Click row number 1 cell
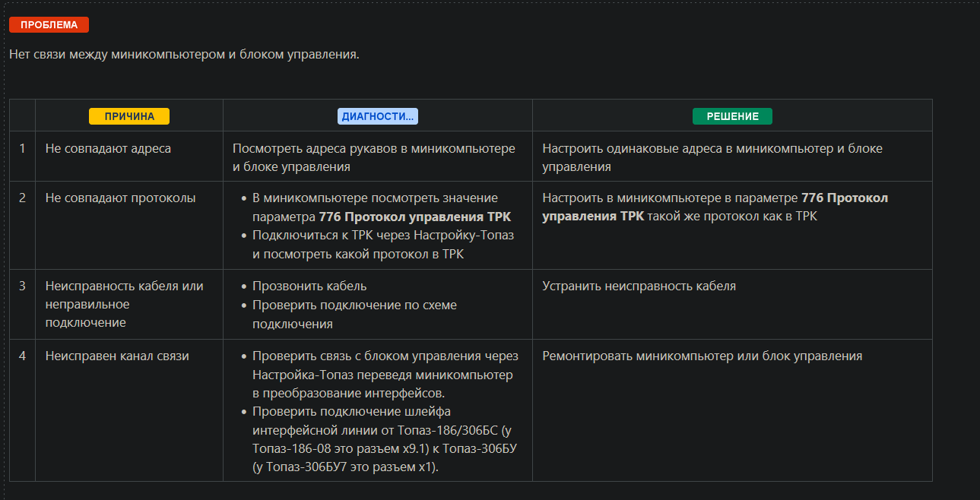The image size is (980, 500). point(22,156)
